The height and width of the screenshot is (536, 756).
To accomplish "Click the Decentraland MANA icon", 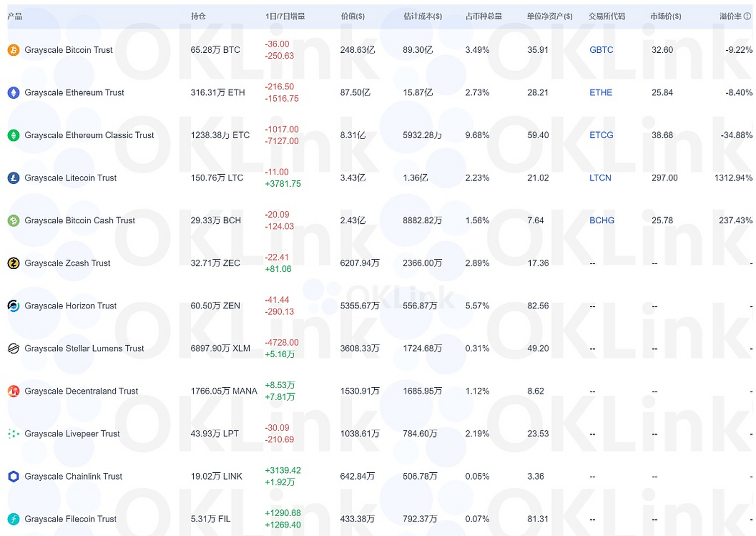I will pyautogui.click(x=13, y=391).
